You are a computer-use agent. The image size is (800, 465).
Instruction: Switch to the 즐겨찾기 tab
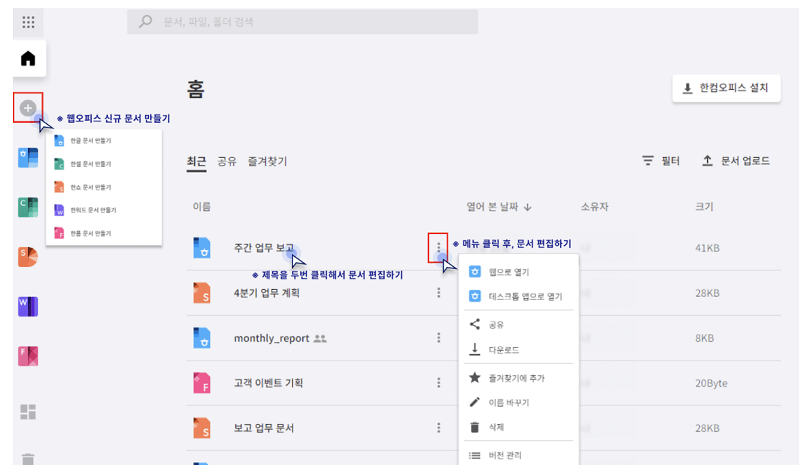coord(267,161)
